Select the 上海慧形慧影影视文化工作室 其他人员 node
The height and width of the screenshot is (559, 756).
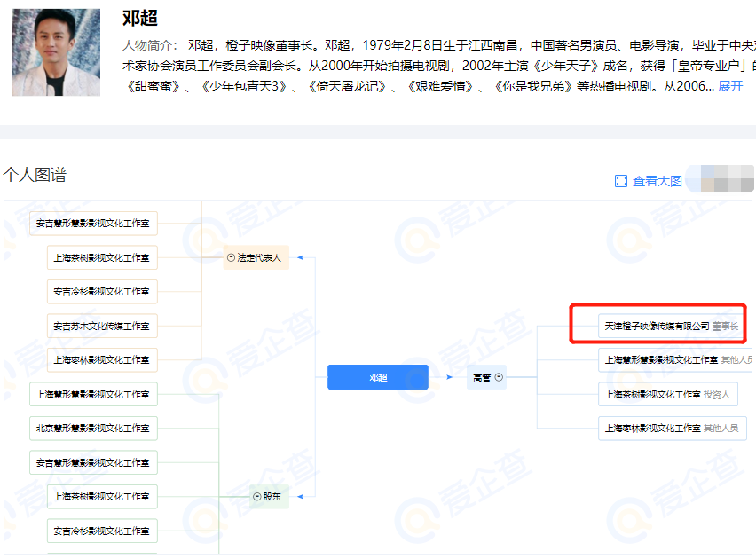[672, 359]
